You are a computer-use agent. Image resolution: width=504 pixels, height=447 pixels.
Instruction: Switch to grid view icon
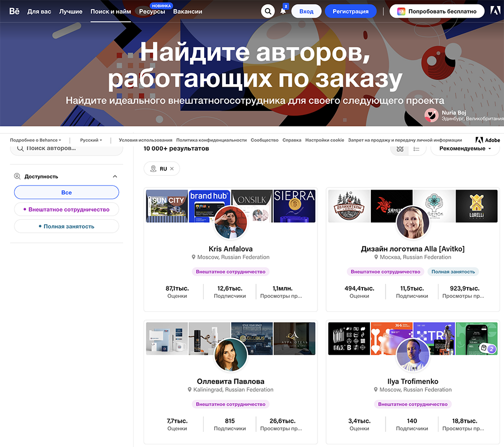(400, 149)
